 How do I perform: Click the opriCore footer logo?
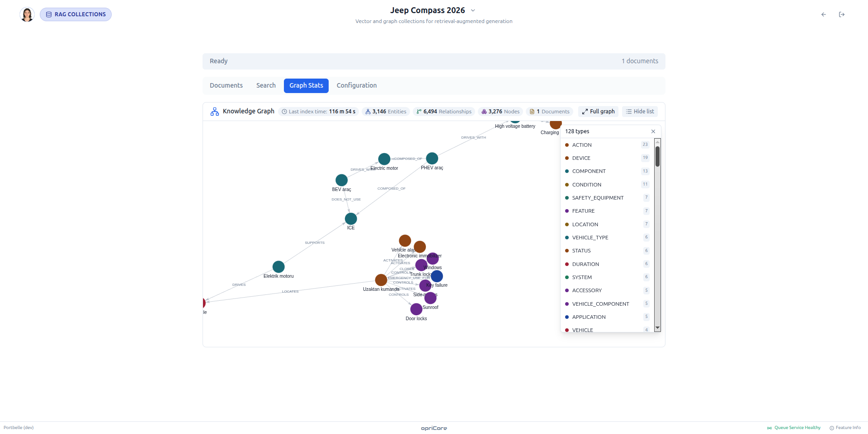434,428
